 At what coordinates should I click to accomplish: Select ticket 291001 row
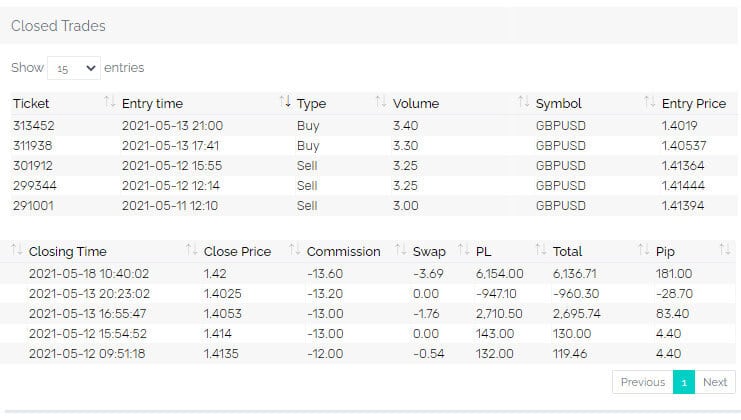[x=35, y=205]
